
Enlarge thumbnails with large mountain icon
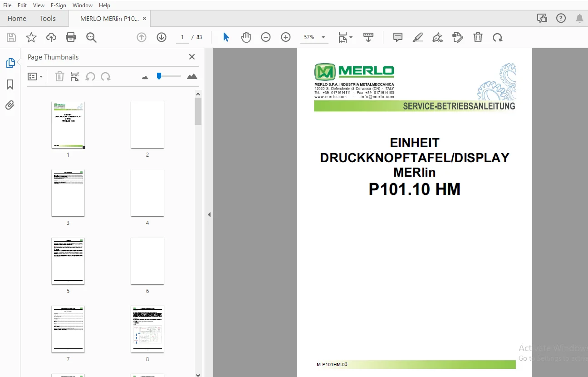point(192,76)
